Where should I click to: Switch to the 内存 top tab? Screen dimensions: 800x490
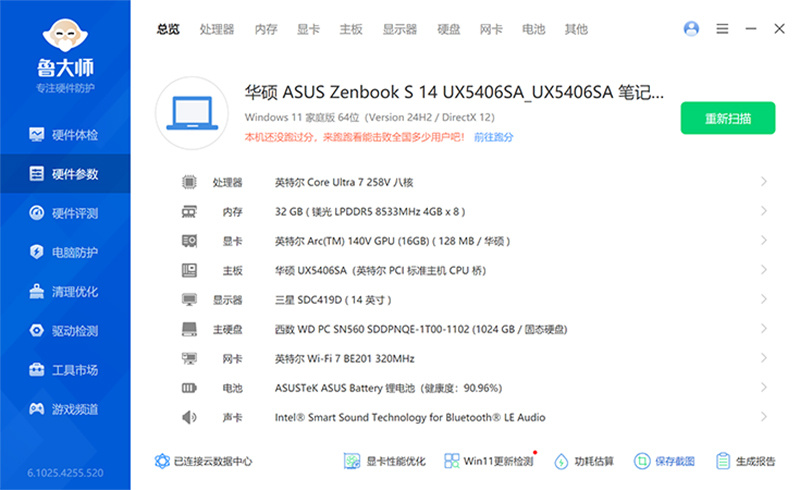click(266, 30)
